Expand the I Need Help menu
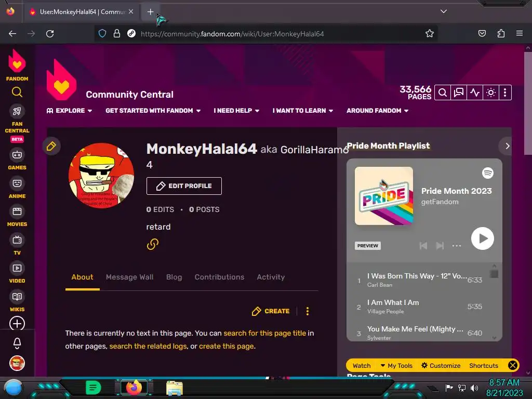 pos(236,111)
